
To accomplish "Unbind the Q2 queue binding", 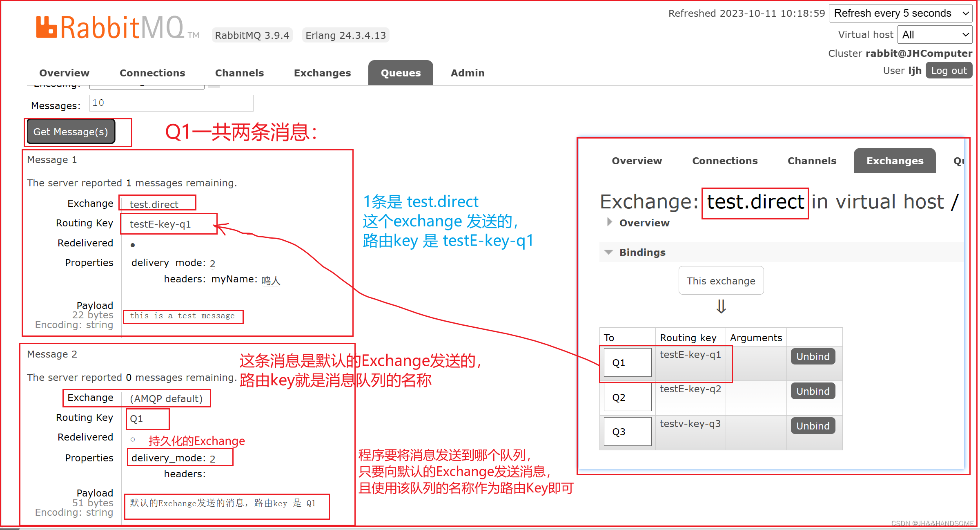I will click(x=813, y=391).
